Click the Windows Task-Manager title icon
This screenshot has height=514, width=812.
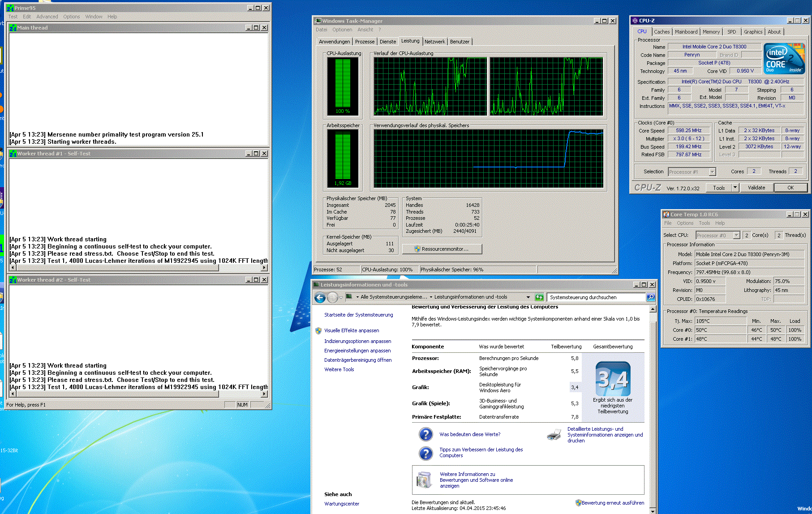pos(318,21)
